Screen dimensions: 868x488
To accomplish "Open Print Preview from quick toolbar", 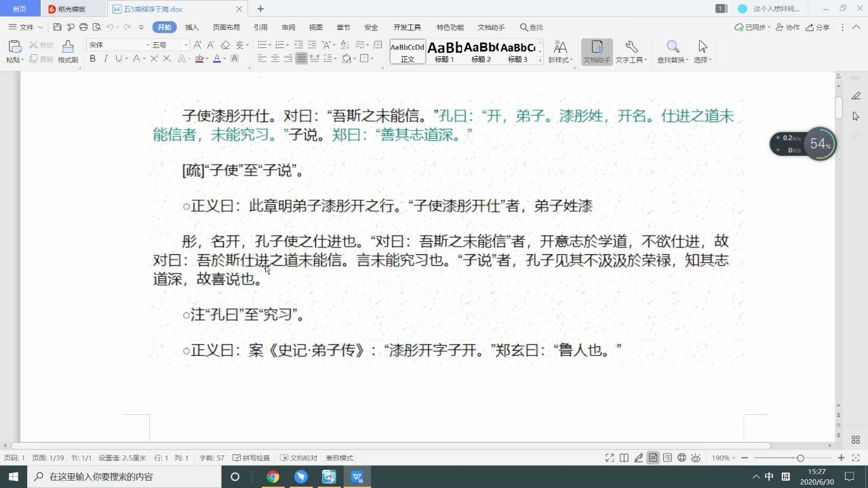I will point(96,27).
